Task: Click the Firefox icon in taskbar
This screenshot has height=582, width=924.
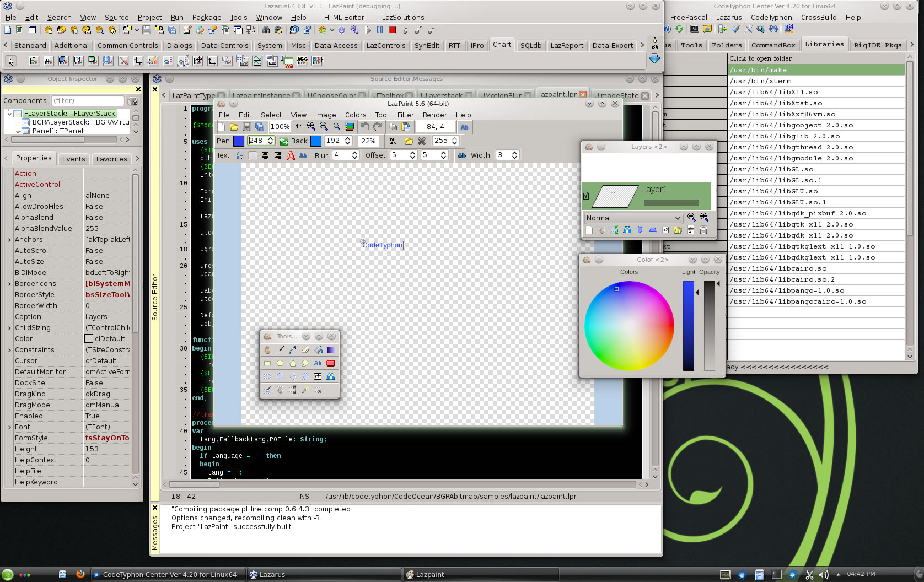Action: (80, 574)
